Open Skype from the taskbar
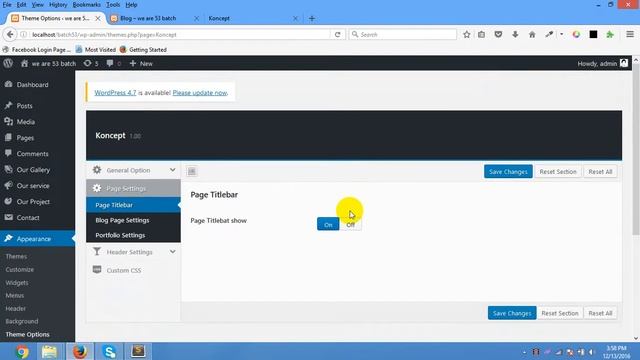The image size is (640, 360). click(x=109, y=351)
